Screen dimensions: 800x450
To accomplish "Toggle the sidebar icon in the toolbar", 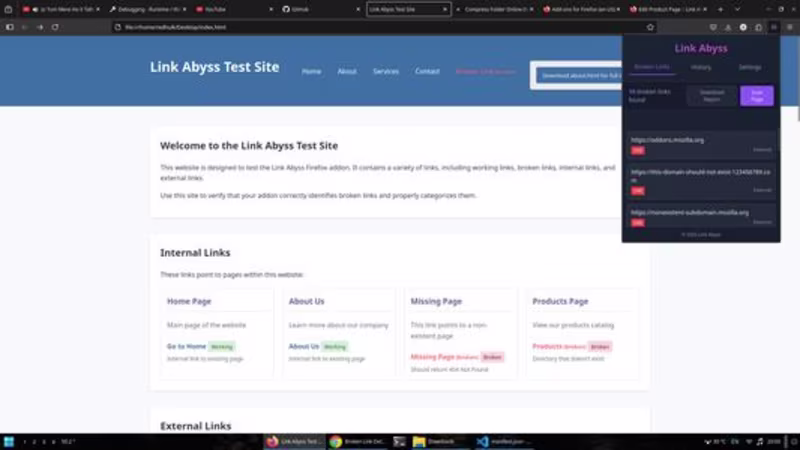I will pyautogui.click(x=10, y=27).
